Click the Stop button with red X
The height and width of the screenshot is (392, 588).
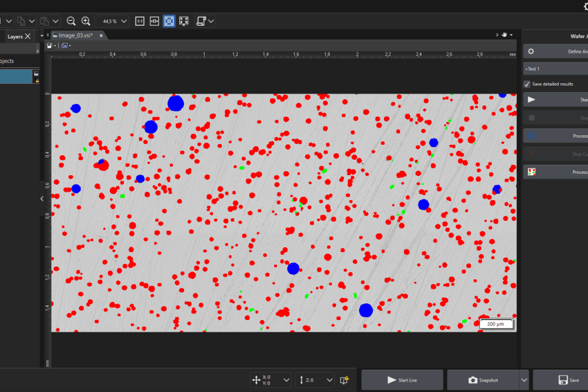click(x=555, y=154)
